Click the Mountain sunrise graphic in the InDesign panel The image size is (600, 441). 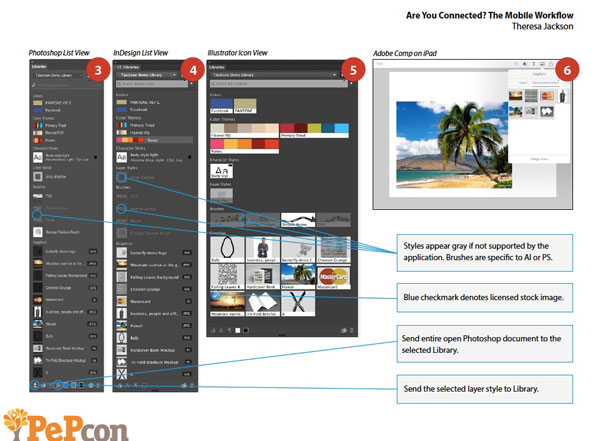point(154,265)
